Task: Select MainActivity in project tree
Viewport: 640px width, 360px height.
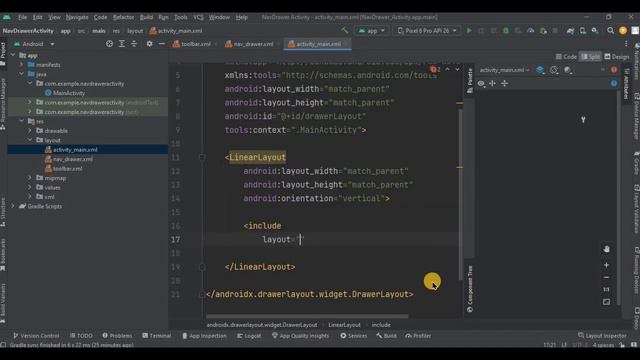Action: [x=69, y=93]
